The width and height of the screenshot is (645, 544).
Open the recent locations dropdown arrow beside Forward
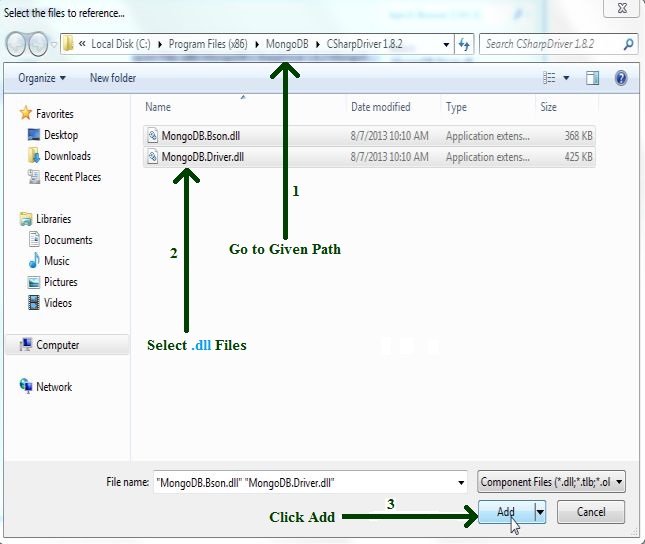click(x=53, y=44)
